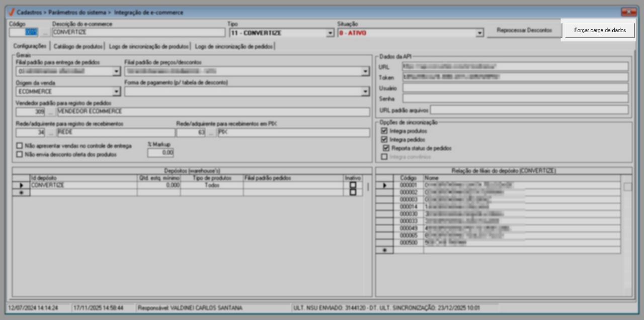644x320 pixels.
Task: Select filial code 000002
Action: click(x=409, y=192)
